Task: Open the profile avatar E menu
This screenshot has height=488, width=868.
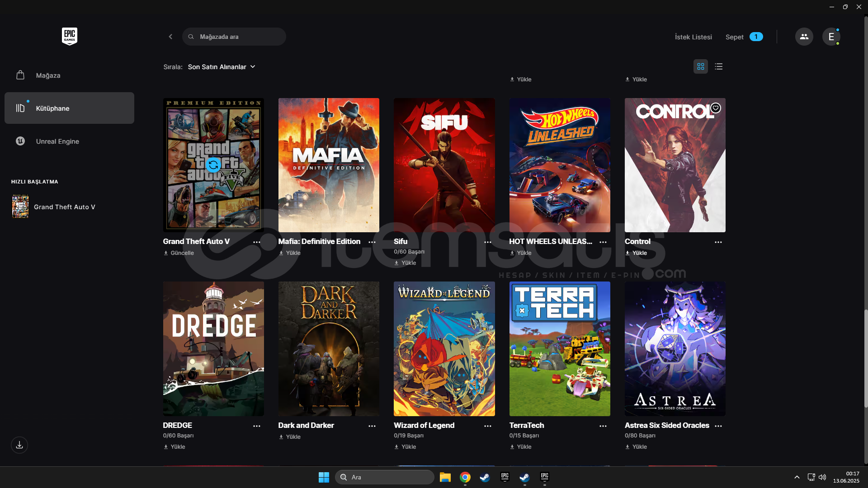Action: (x=831, y=37)
